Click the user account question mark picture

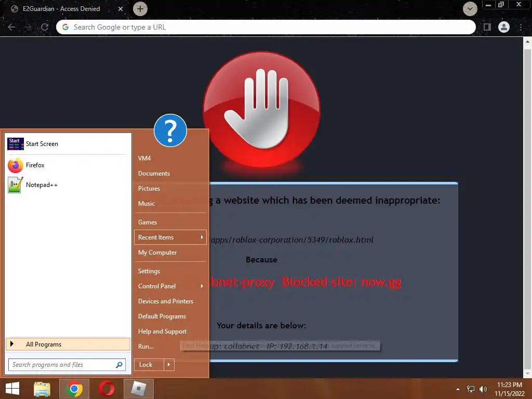coord(170,130)
